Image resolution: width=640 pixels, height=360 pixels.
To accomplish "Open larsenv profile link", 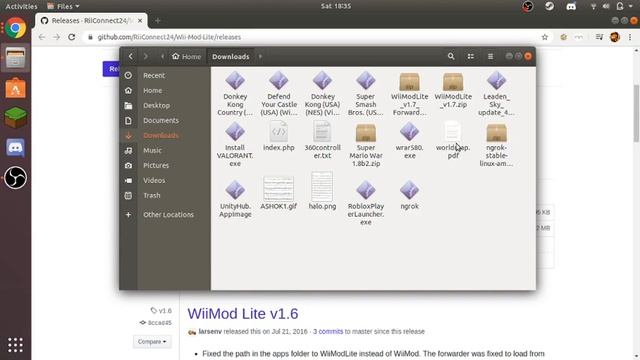I will click(210, 331).
